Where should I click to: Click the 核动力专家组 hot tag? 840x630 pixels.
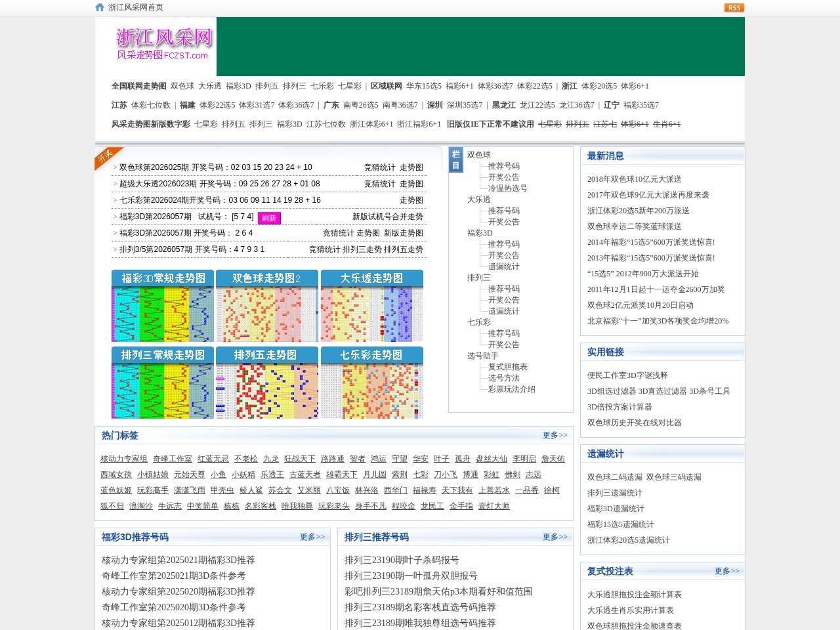tap(123, 459)
